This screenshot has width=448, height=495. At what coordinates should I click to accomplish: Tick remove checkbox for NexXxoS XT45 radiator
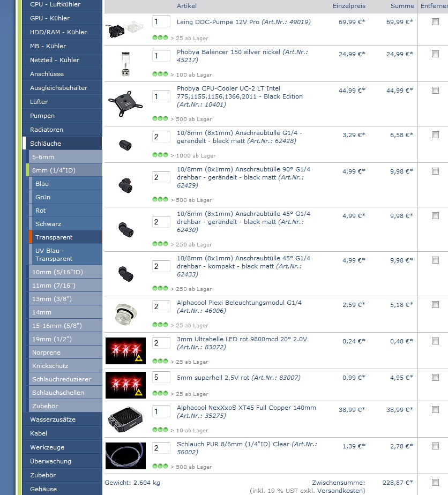point(435,409)
